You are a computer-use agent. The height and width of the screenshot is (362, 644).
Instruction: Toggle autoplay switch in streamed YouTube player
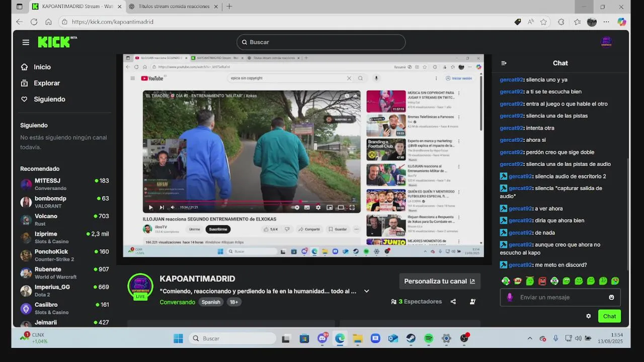tap(296, 207)
